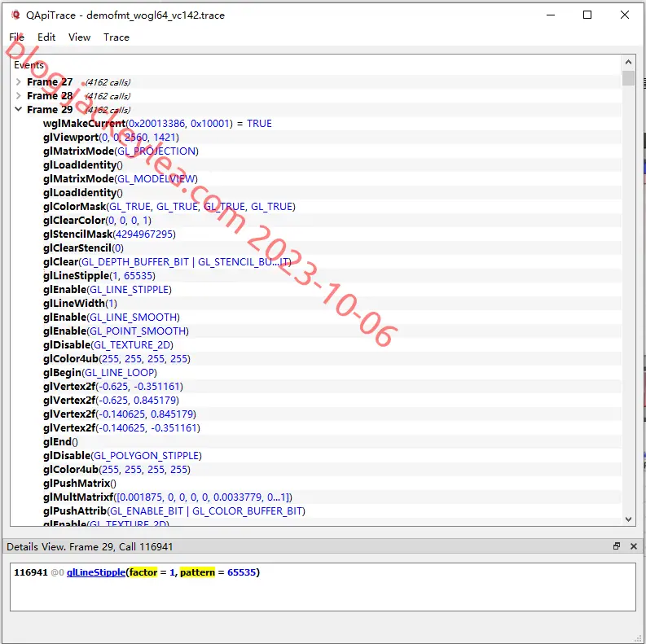The width and height of the screenshot is (646, 644).
Task: Click the QApiTrace application icon
Action: pos(15,15)
